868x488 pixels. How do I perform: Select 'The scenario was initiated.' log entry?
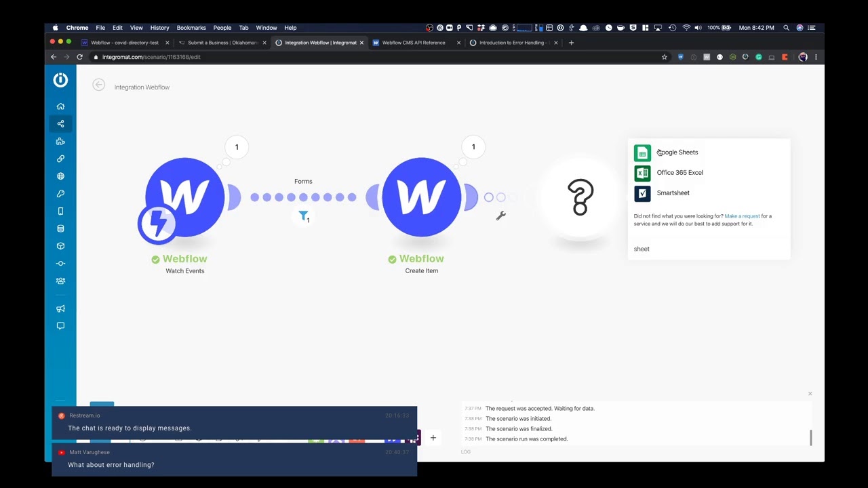pos(519,419)
